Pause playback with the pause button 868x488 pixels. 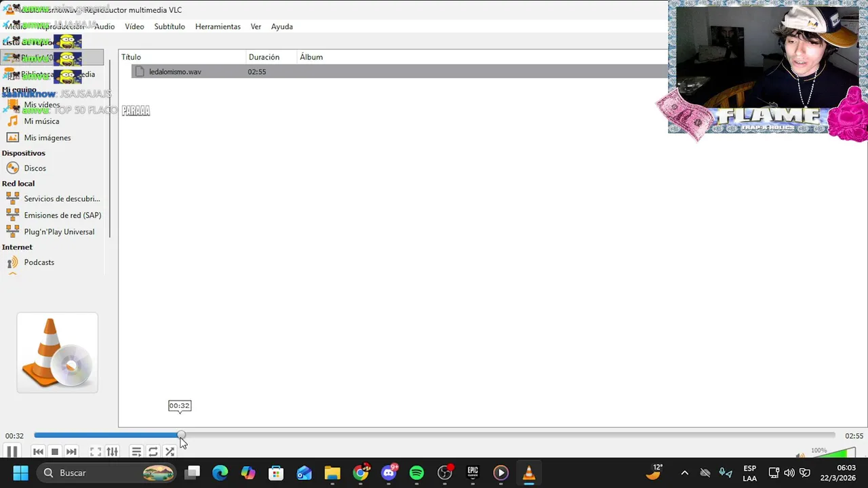pos(12,451)
